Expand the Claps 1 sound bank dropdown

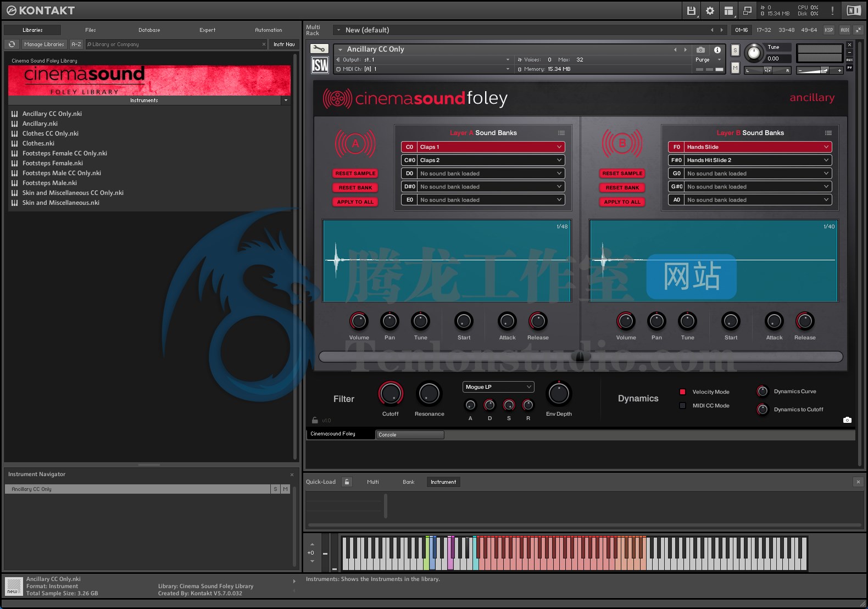tap(559, 147)
